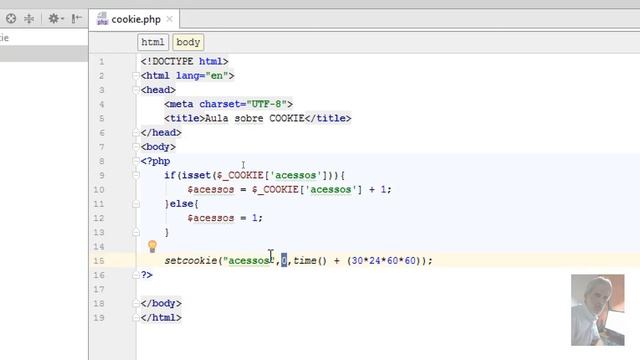
Task: Open the project panel gear settings menu
Action: point(56,18)
